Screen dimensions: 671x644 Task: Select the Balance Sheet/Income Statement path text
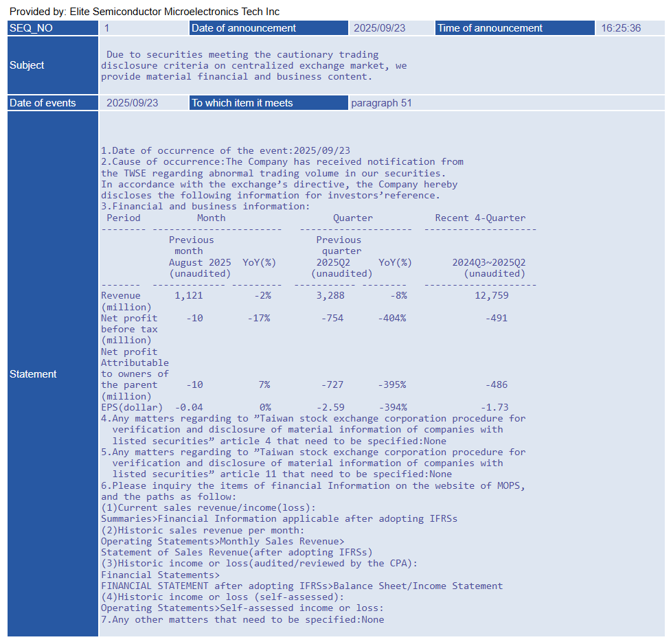pos(418,586)
